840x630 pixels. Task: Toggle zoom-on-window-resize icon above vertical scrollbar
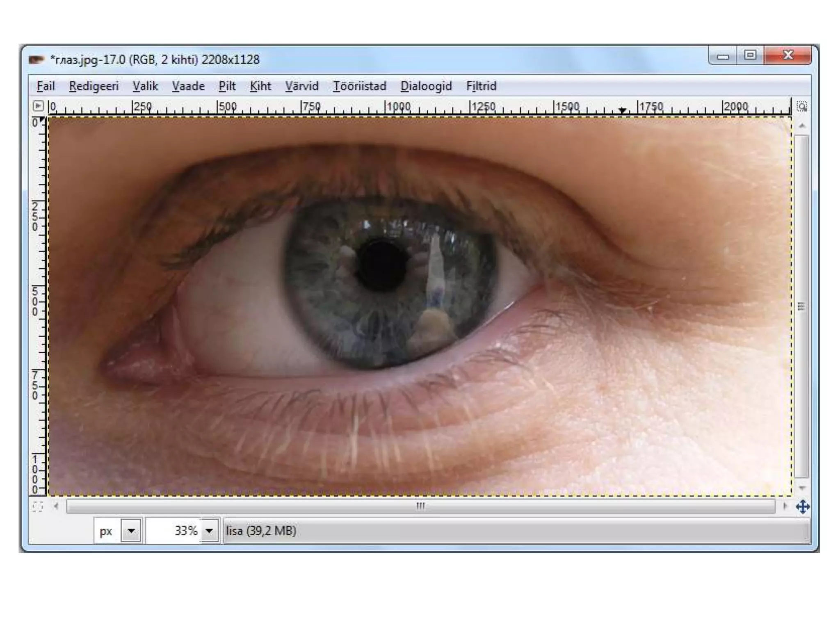click(x=802, y=107)
